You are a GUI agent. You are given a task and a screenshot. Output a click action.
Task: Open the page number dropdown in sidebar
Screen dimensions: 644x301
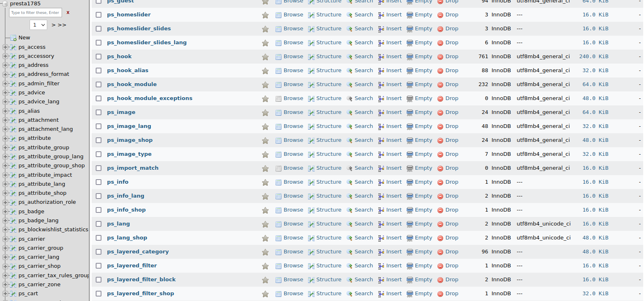coord(39,25)
